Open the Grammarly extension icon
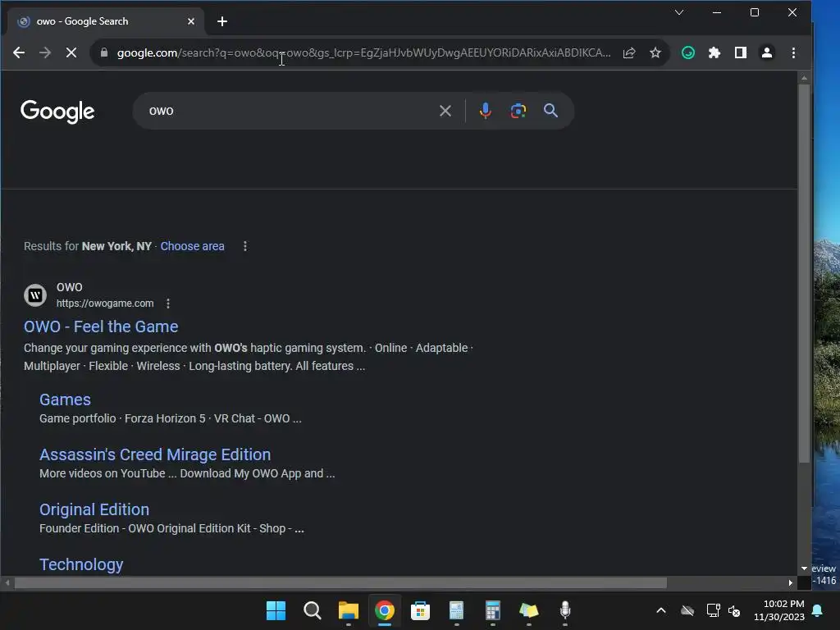 click(688, 52)
